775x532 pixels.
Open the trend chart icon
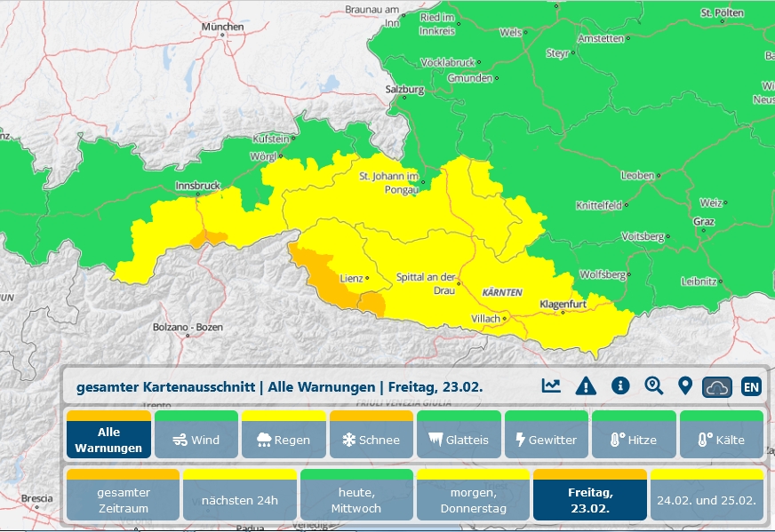tap(551, 385)
